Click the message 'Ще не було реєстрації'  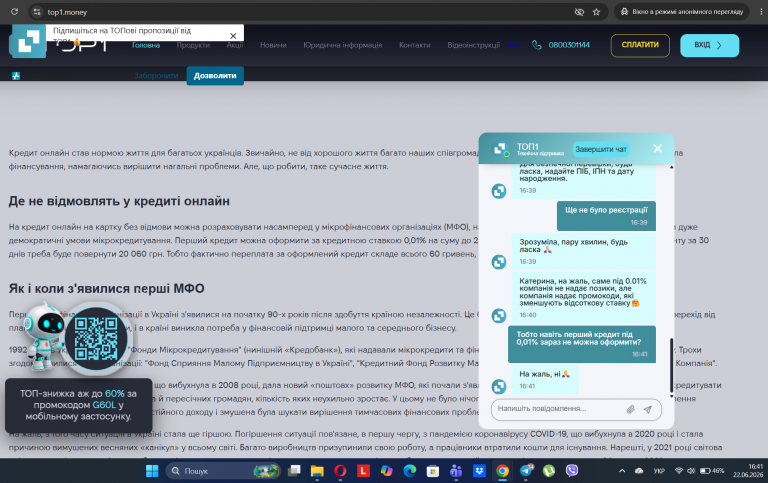[606, 216]
